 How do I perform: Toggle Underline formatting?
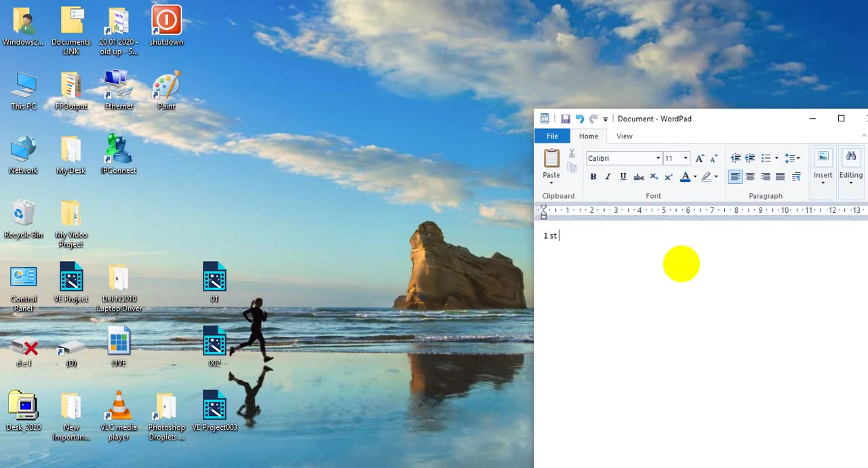(x=623, y=177)
